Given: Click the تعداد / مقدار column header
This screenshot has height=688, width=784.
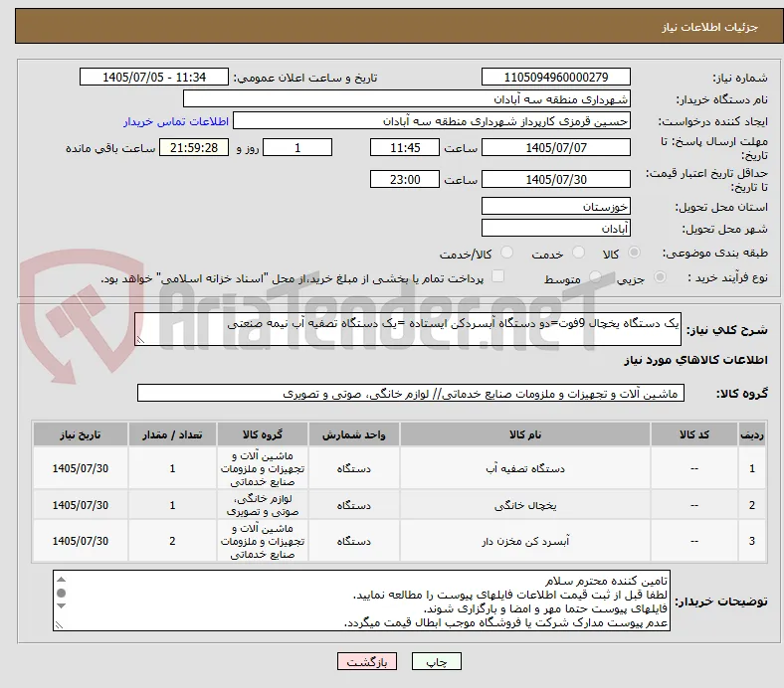Looking at the screenshot, I should coord(172,434).
